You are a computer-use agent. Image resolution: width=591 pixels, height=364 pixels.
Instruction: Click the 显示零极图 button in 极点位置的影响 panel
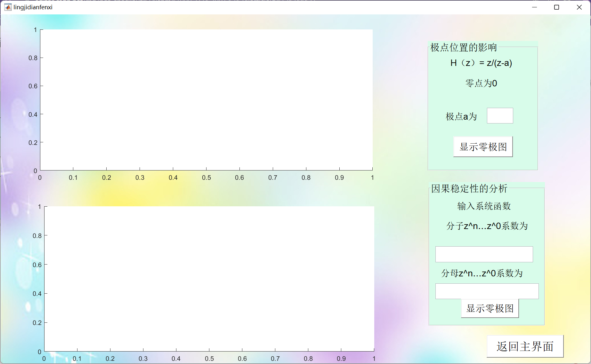(483, 146)
